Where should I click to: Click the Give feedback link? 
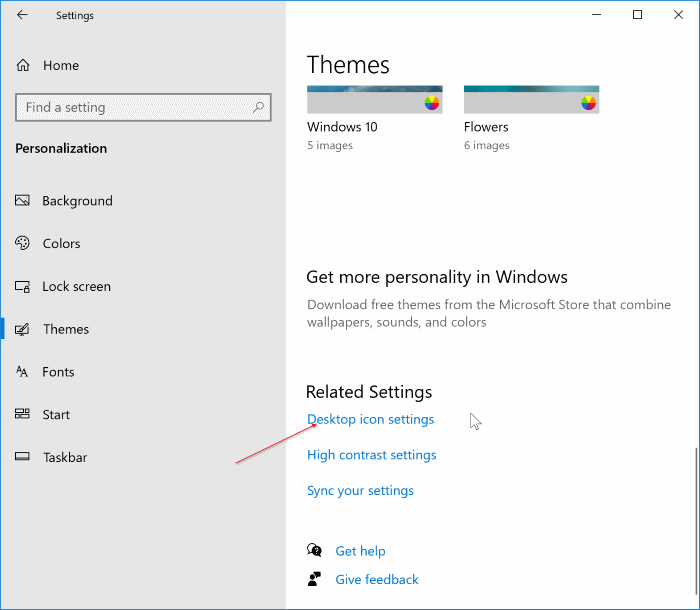tap(377, 580)
